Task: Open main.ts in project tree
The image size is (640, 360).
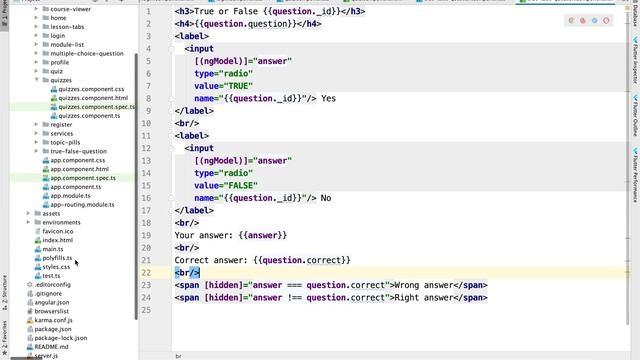Action: 53,249
